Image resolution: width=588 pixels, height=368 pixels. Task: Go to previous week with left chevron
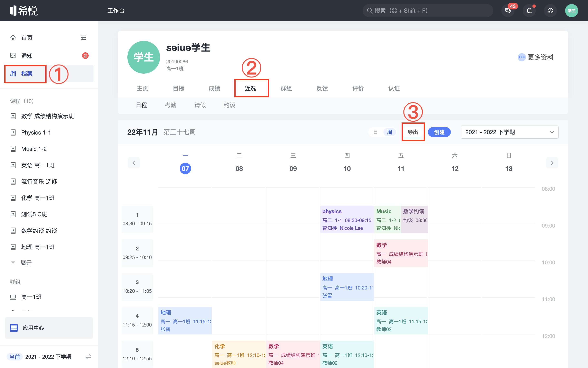tap(134, 163)
